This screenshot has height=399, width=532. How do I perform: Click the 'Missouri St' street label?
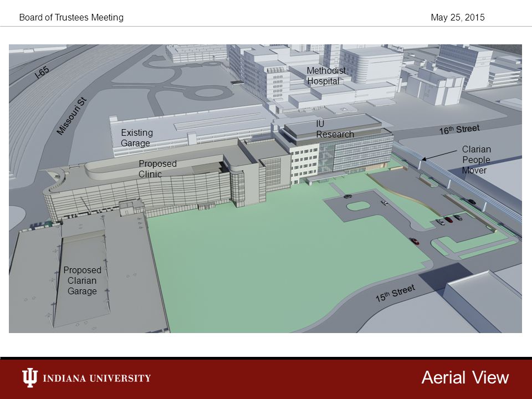coord(71,116)
